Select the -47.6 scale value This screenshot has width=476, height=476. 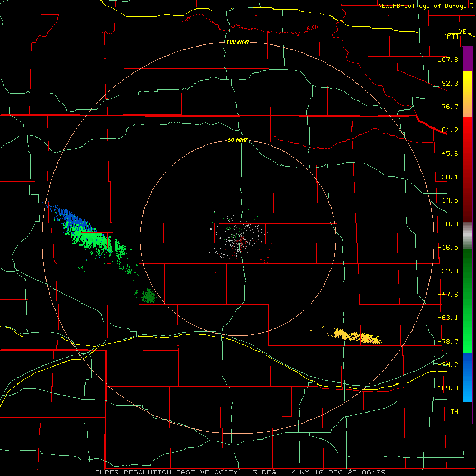point(448,295)
